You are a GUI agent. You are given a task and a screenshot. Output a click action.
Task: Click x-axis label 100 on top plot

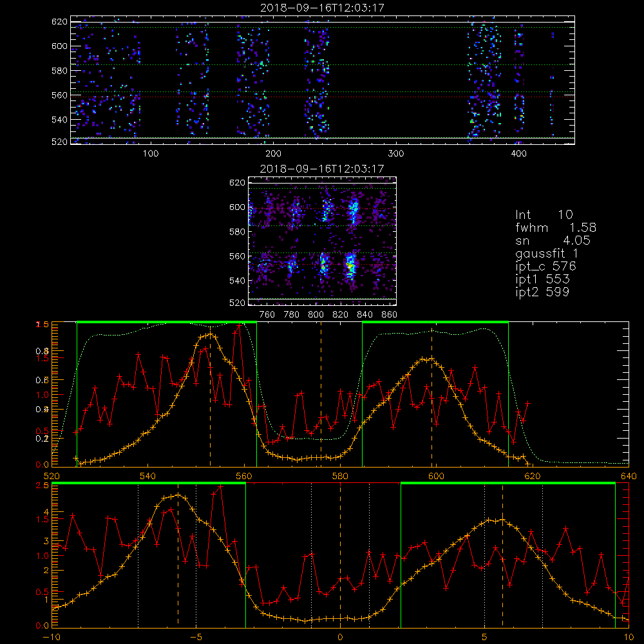(151, 154)
